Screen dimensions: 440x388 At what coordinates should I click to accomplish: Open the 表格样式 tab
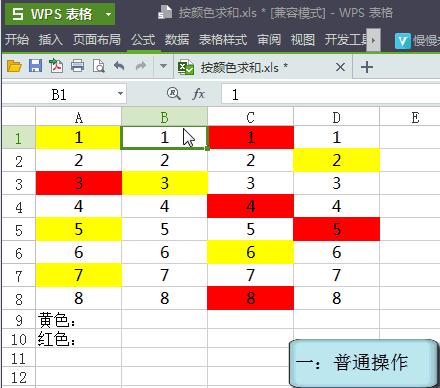(x=223, y=40)
